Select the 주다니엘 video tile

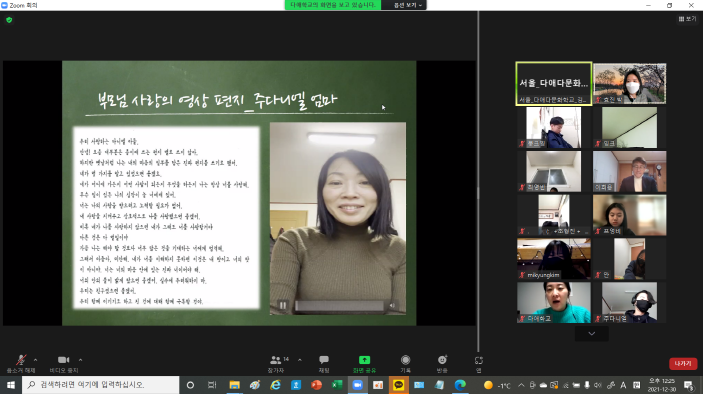629,303
